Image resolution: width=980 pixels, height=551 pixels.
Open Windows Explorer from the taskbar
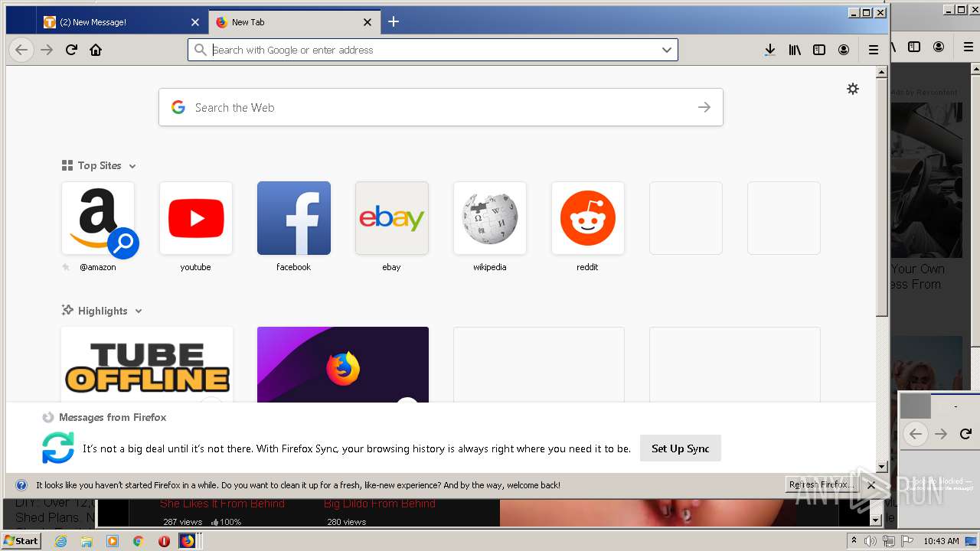tap(87, 541)
